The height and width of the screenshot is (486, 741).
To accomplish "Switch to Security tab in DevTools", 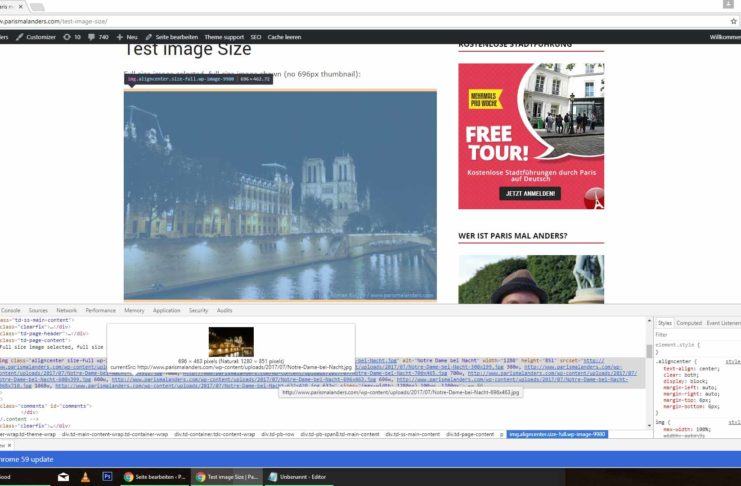I will [x=198, y=311].
